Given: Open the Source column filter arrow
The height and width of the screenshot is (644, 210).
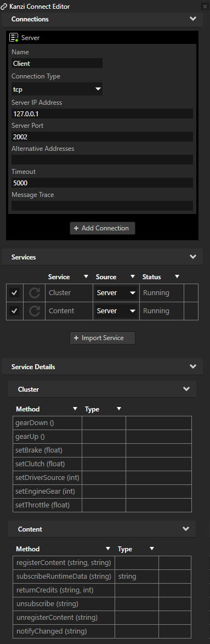Looking at the screenshot, I should click(133, 276).
